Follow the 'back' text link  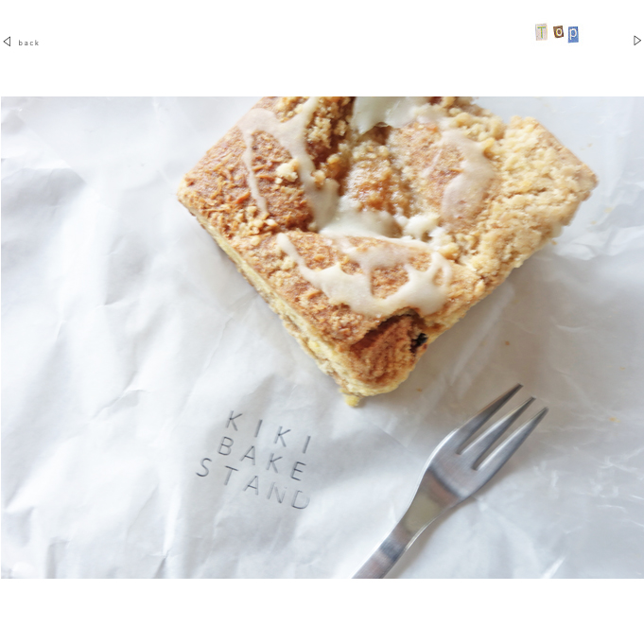click(28, 43)
